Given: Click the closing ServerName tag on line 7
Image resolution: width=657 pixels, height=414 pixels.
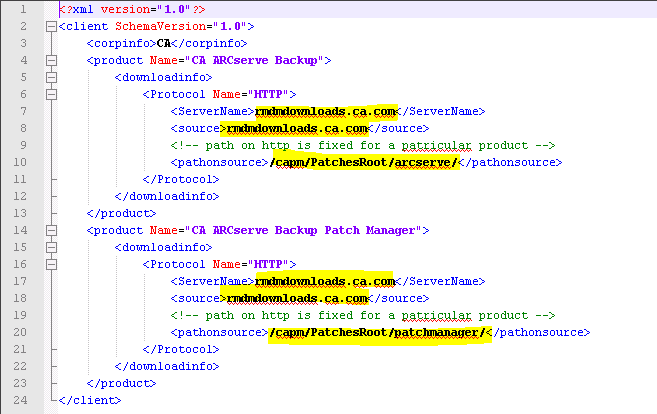Looking at the screenshot, I should coord(441,111).
